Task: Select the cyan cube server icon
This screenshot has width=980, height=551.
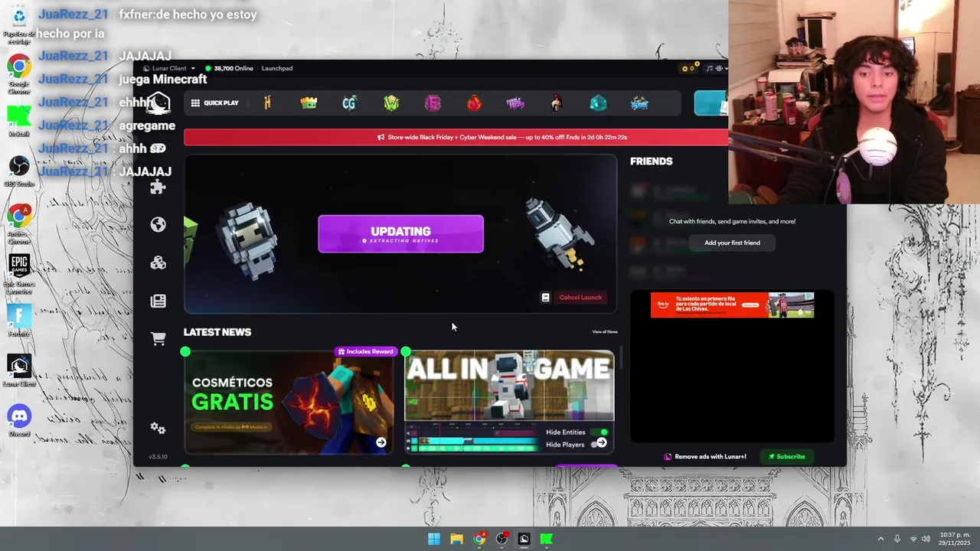Action: (598, 103)
